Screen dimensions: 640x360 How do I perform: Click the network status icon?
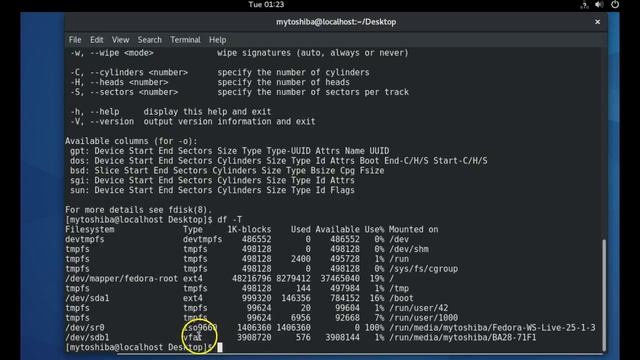click(584, 5)
